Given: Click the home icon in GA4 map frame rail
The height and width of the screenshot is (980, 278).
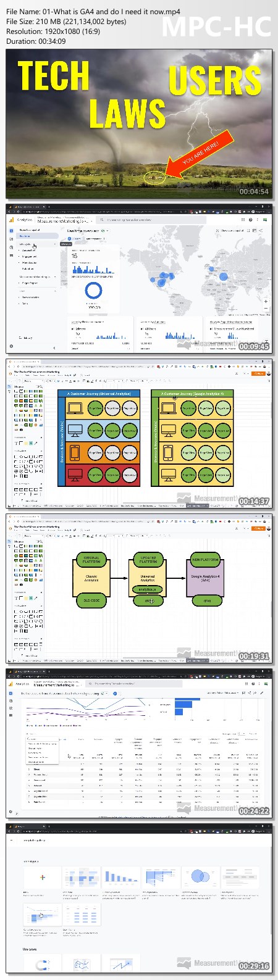Looking at the screenshot, I should (x=11, y=230).
